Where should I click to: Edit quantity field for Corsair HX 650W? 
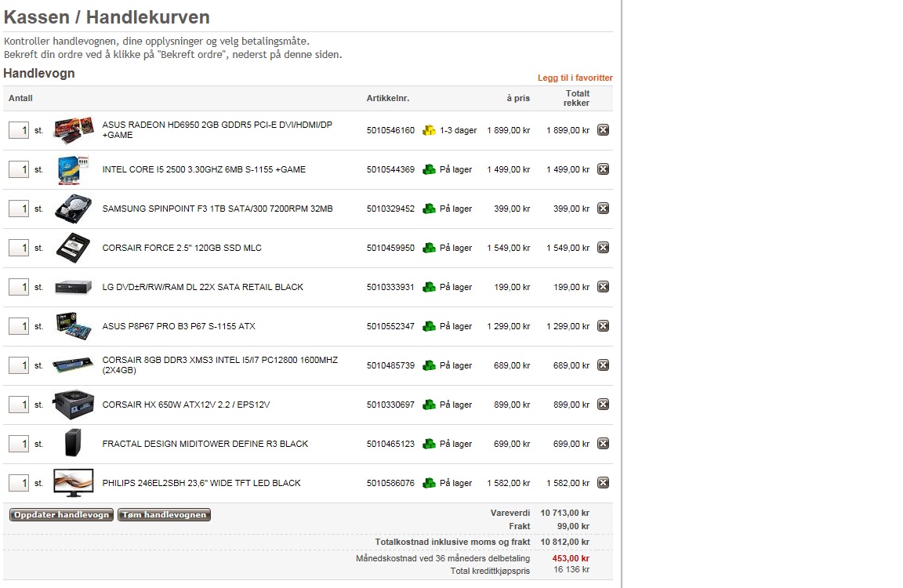(x=19, y=405)
